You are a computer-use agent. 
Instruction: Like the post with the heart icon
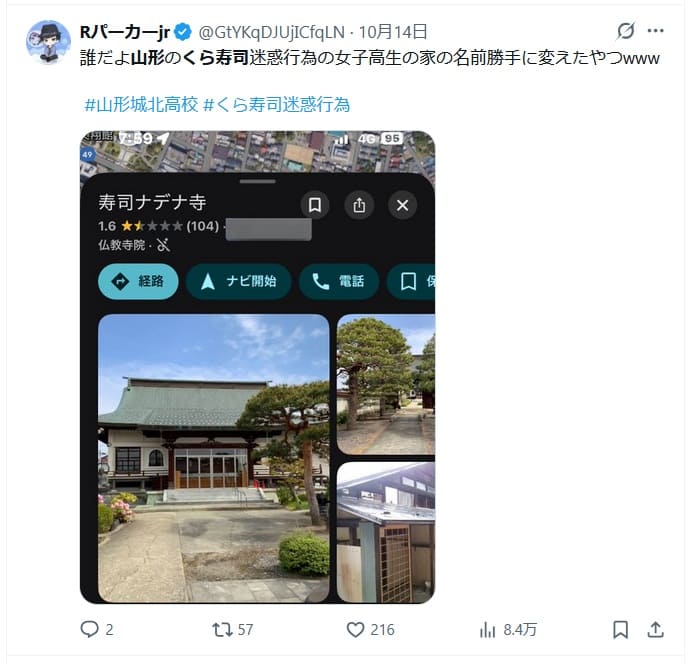[x=355, y=630]
